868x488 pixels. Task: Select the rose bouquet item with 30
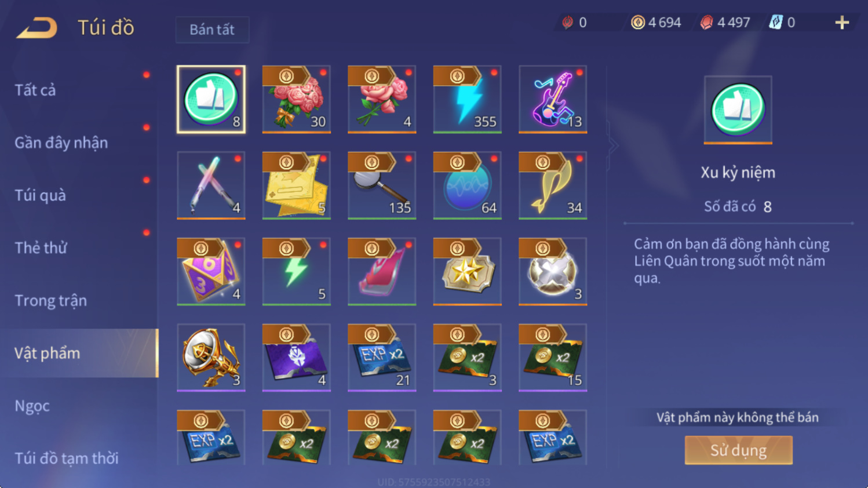[296, 99]
